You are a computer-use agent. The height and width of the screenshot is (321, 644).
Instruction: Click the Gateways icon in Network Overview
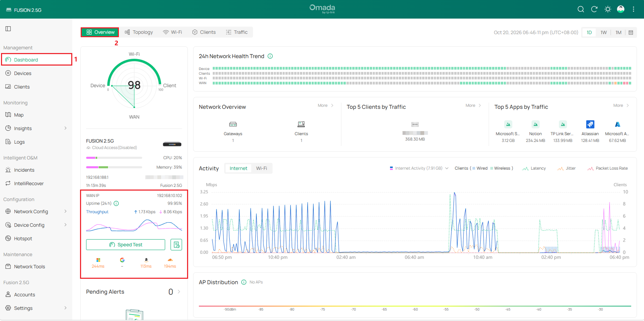pyautogui.click(x=233, y=124)
